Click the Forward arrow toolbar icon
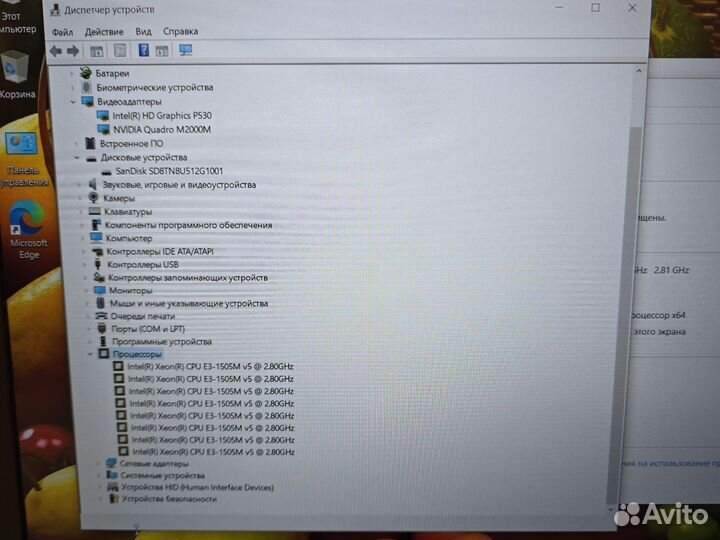 coord(73,51)
